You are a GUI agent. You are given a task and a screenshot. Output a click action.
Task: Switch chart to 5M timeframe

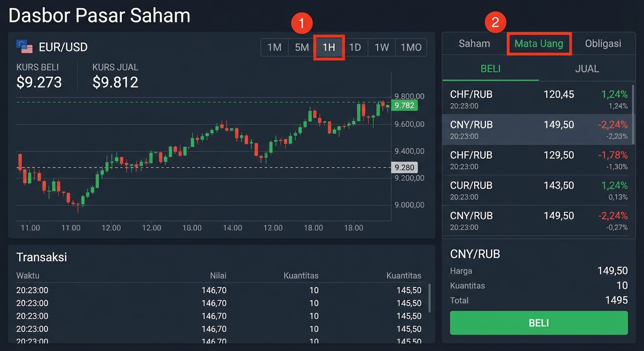tap(302, 48)
